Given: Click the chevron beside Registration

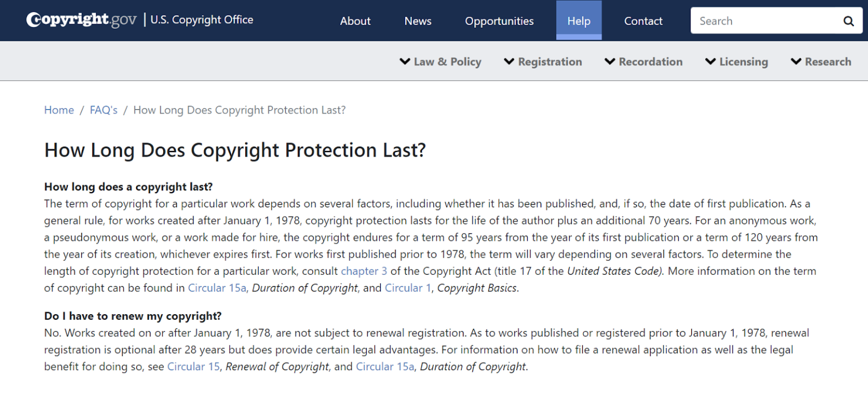Looking at the screenshot, I should pyautogui.click(x=509, y=61).
